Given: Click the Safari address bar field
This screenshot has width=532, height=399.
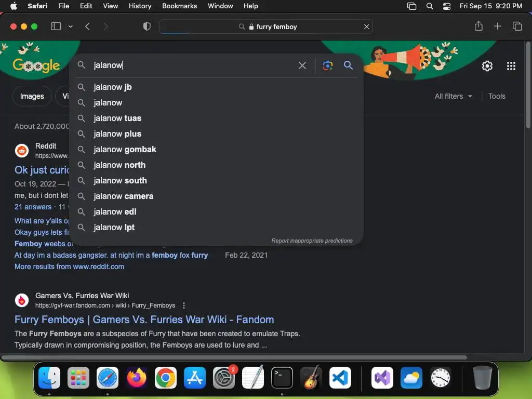Looking at the screenshot, I should 266,26.
